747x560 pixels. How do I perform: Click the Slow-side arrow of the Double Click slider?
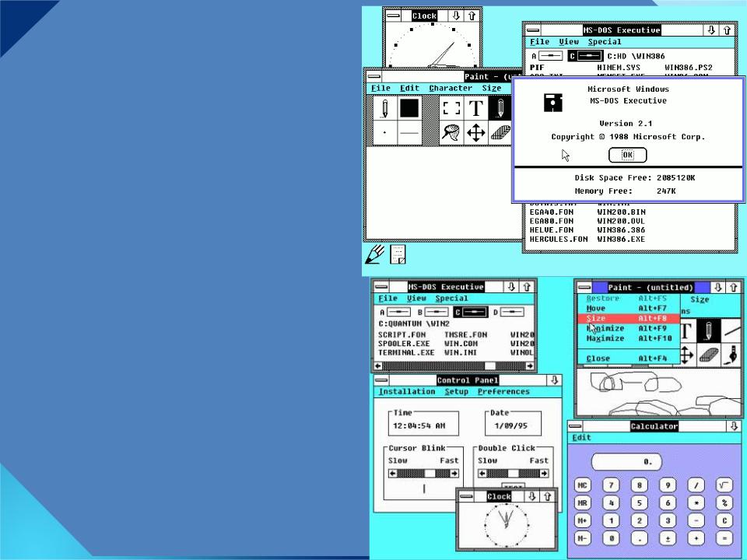482,474
